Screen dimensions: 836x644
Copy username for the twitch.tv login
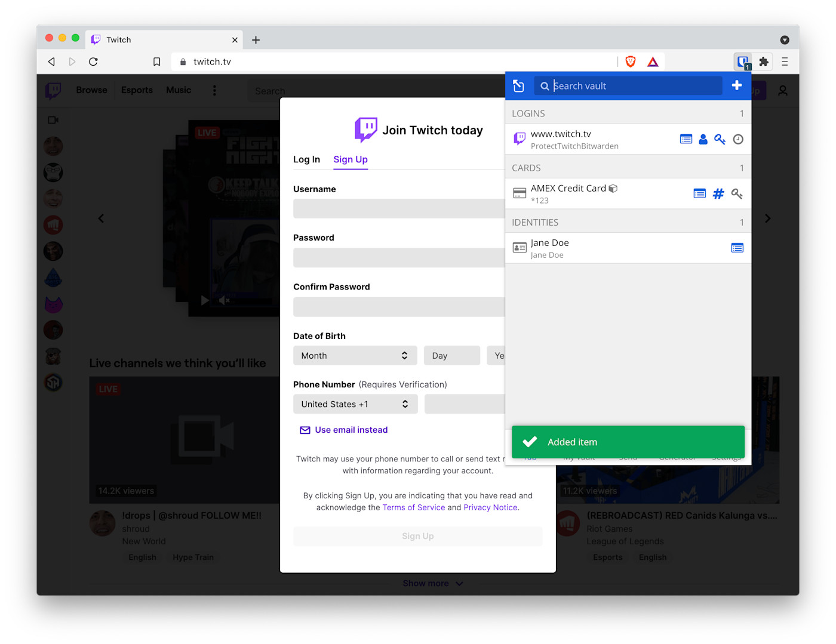pyautogui.click(x=702, y=138)
